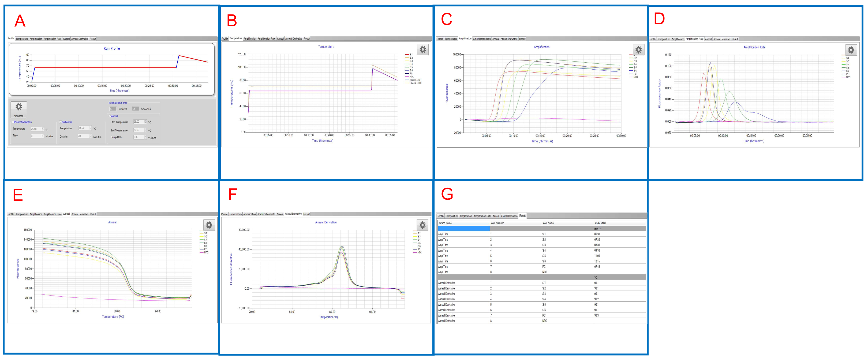Increase Isothermal Temperature with spinner arrow
Viewport: 868px width, 359px height.
coord(91,127)
